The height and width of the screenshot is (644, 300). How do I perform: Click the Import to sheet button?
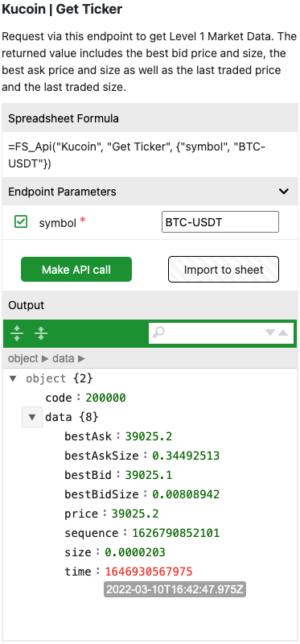click(x=224, y=270)
